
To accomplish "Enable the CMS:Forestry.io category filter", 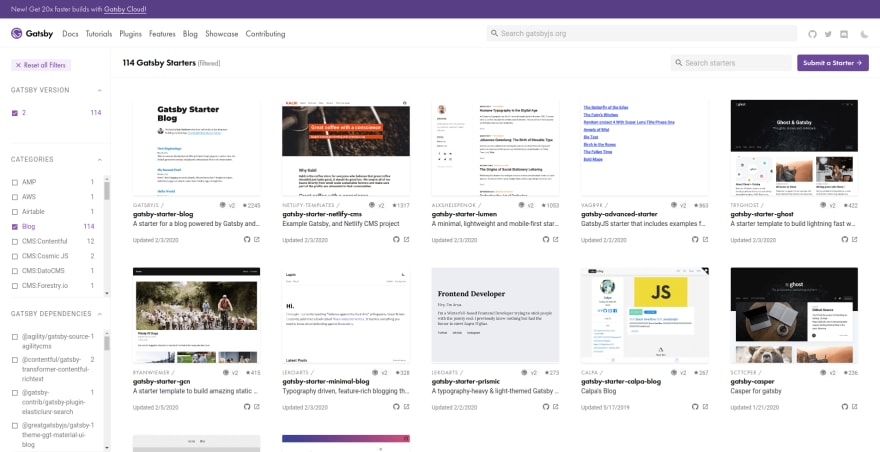I will 15,286.
